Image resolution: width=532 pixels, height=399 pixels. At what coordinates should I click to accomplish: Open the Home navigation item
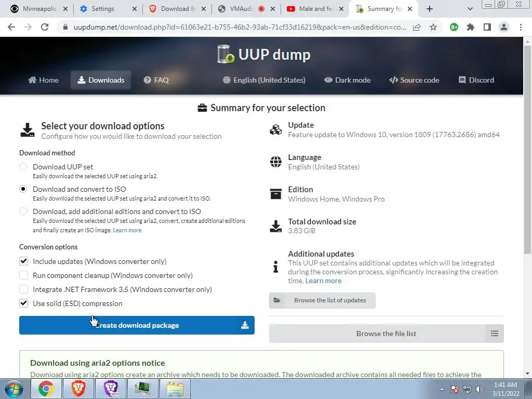(x=44, y=80)
